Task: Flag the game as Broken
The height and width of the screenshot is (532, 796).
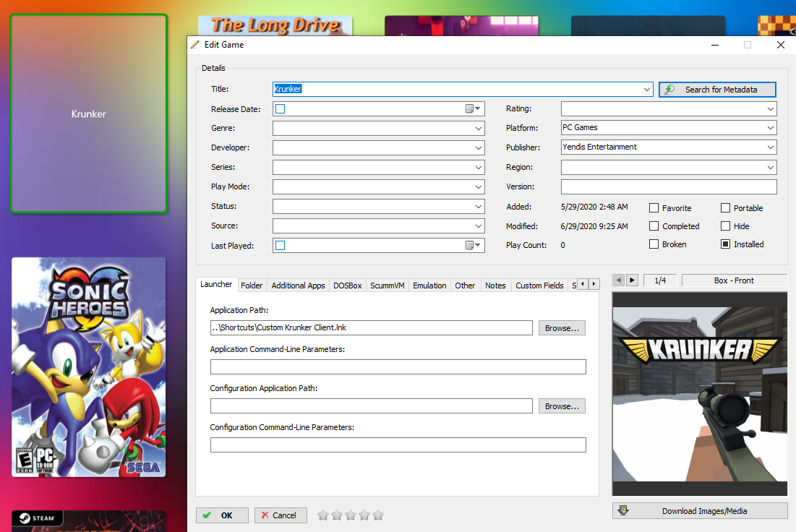Action: [x=654, y=244]
